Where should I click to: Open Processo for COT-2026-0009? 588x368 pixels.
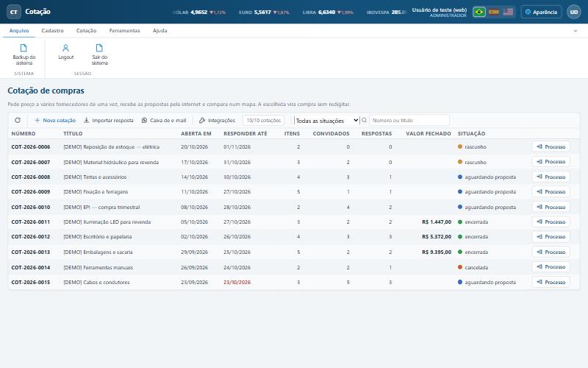click(551, 191)
